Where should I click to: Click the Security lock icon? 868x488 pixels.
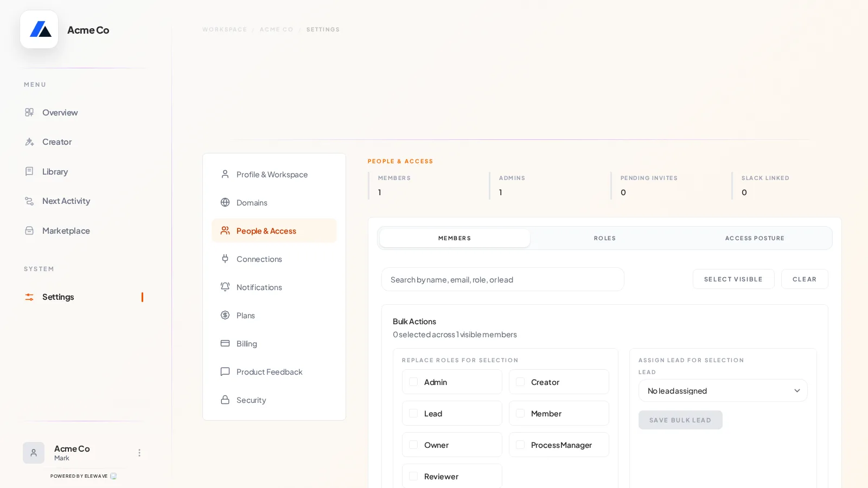click(225, 400)
